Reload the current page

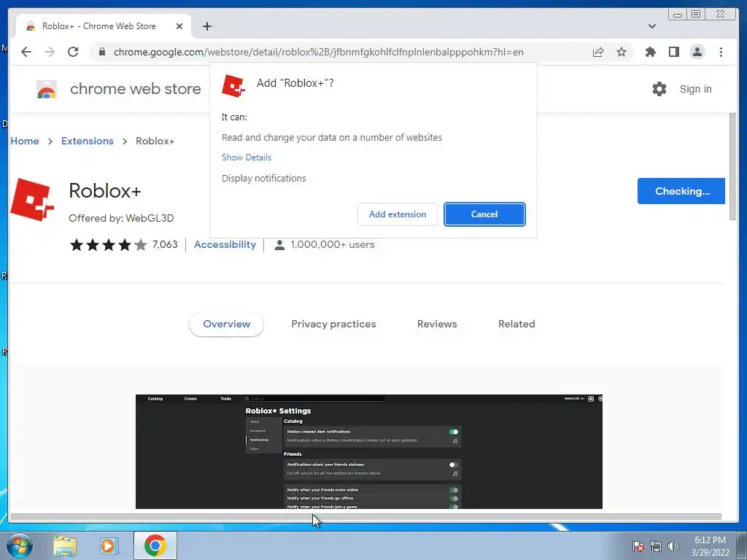pyautogui.click(x=73, y=52)
